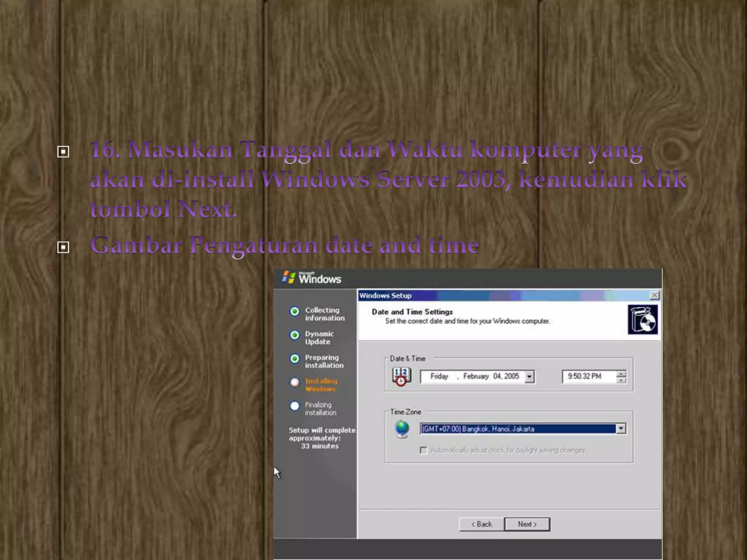Click first slide bullet marker beside step 16
The image size is (747, 560).
click(x=63, y=152)
